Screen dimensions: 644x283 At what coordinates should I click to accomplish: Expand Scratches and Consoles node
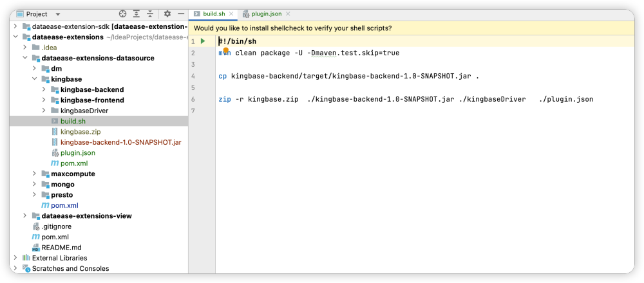[x=15, y=269]
